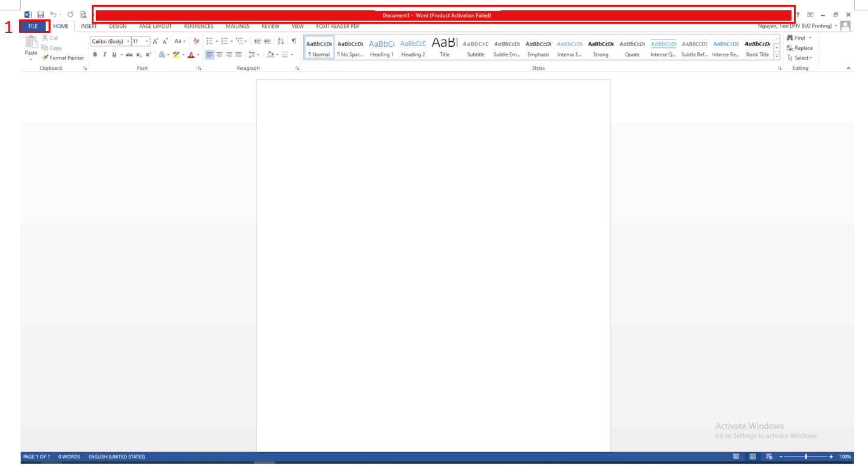868x471 pixels.
Task: Open the Bullets list dropdown
Action: point(217,41)
